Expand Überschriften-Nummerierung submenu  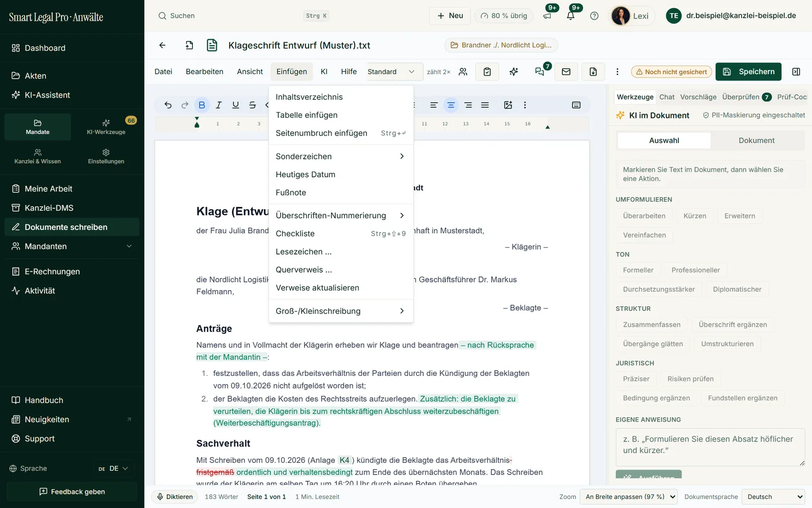coord(341,215)
